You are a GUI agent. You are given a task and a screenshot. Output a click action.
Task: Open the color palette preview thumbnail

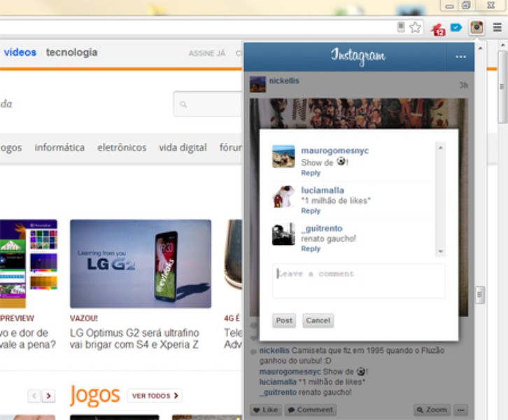[x=29, y=264]
